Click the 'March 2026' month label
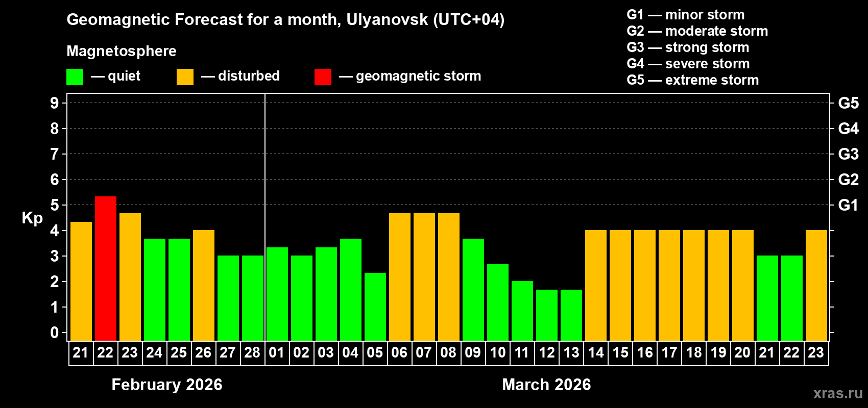Screen dimensions: 868x408 [546, 385]
